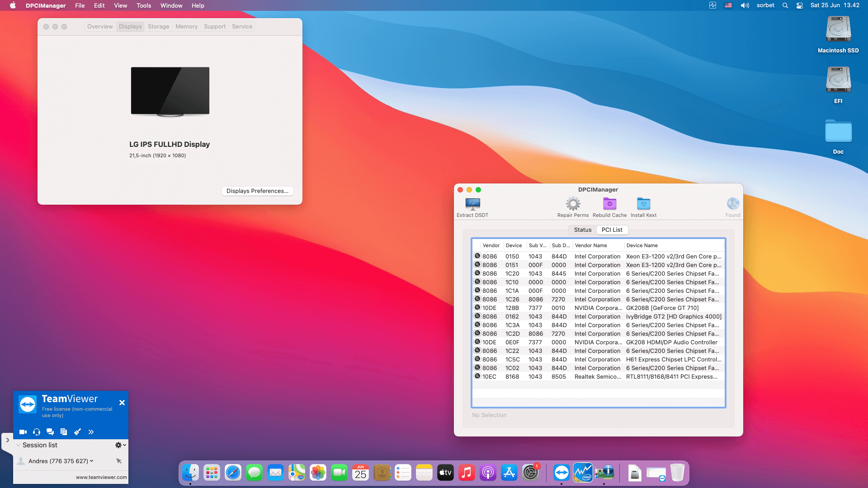Visit the www.teamviewer.com link
The width and height of the screenshot is (868, 488).
[x=101, y=477]
